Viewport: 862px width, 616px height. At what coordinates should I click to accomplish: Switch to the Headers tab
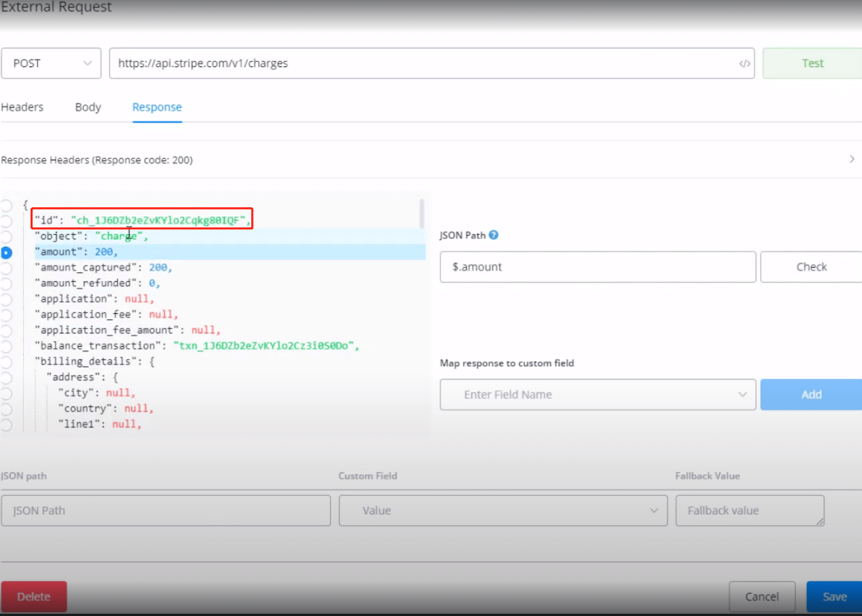(22, 107)
